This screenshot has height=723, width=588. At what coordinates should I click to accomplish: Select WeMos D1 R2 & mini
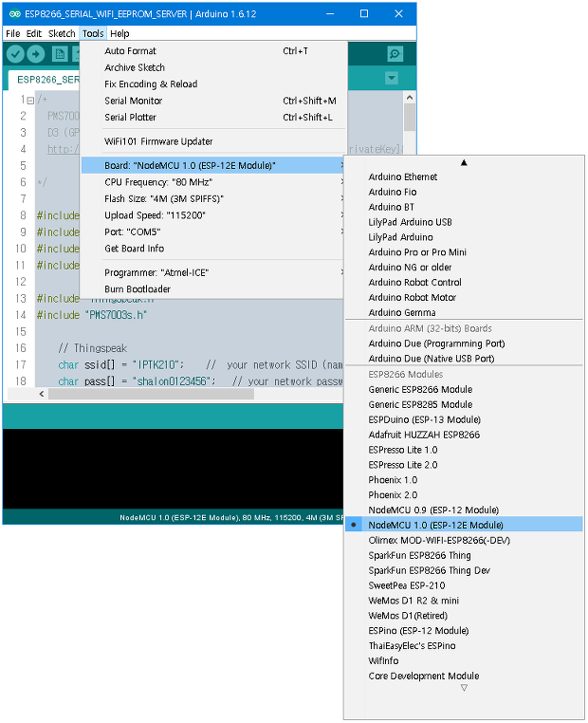[464, 601]
